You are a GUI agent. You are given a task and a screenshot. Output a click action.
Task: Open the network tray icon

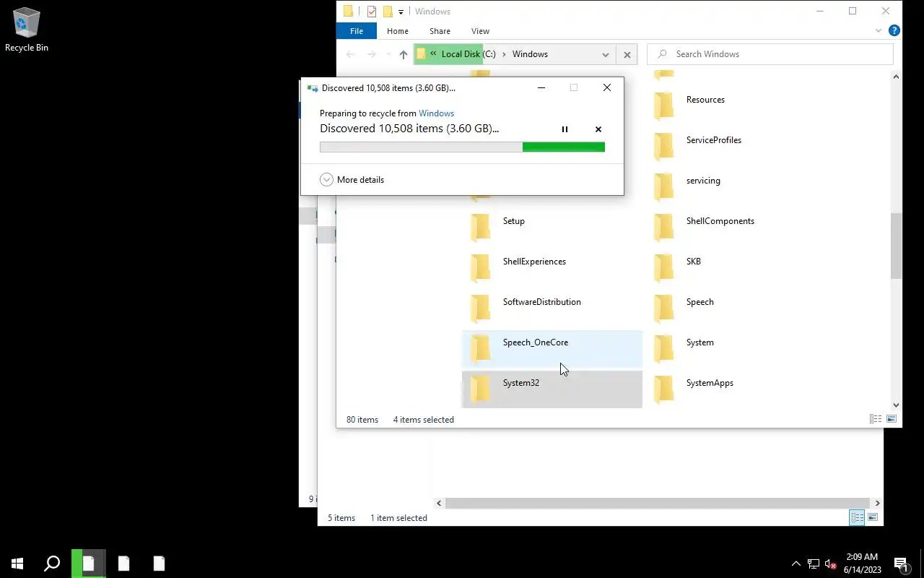pyautogui.click(x=814, y=564)
